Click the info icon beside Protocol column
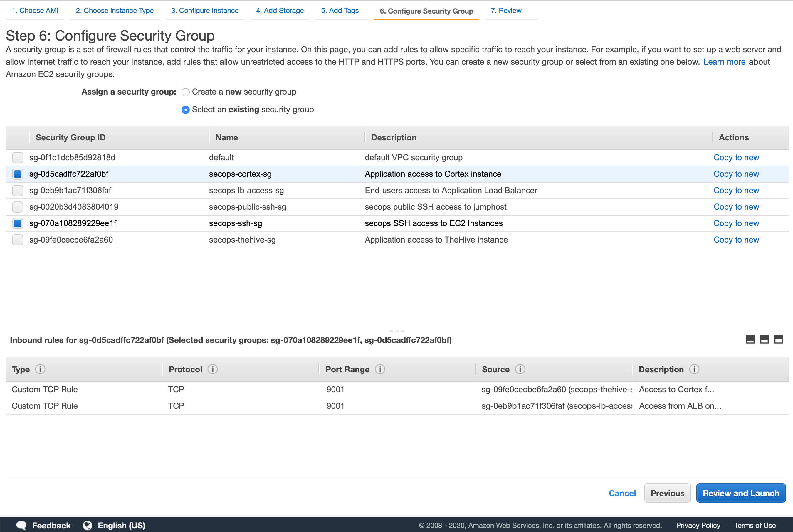 pos(212,369)
